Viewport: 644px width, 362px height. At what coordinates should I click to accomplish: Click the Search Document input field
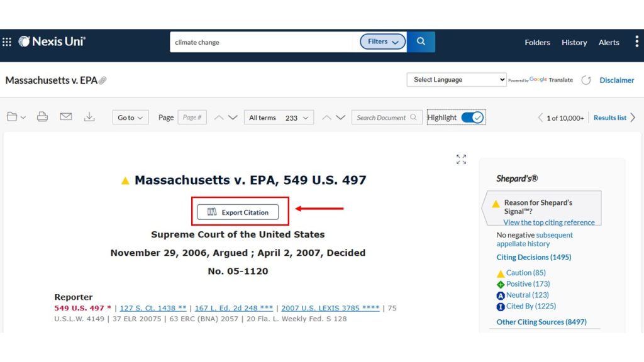point(387,118)
